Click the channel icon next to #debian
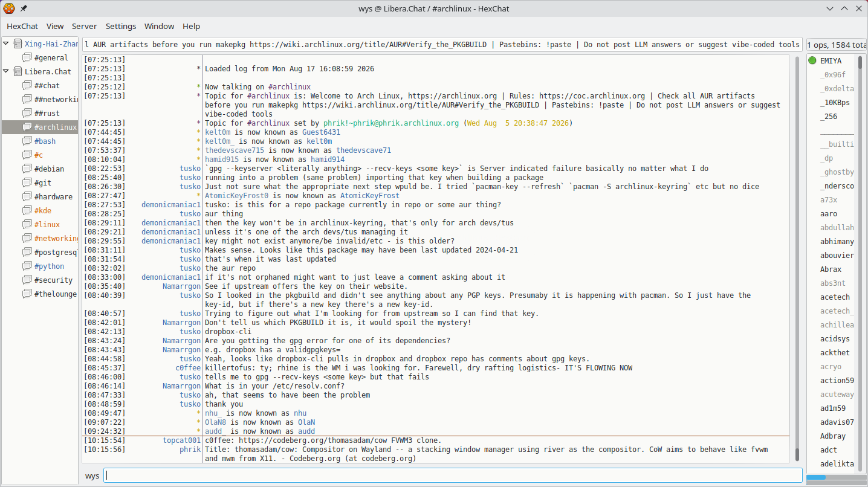This screenshot has width=868, height=487. coord(27,169)
